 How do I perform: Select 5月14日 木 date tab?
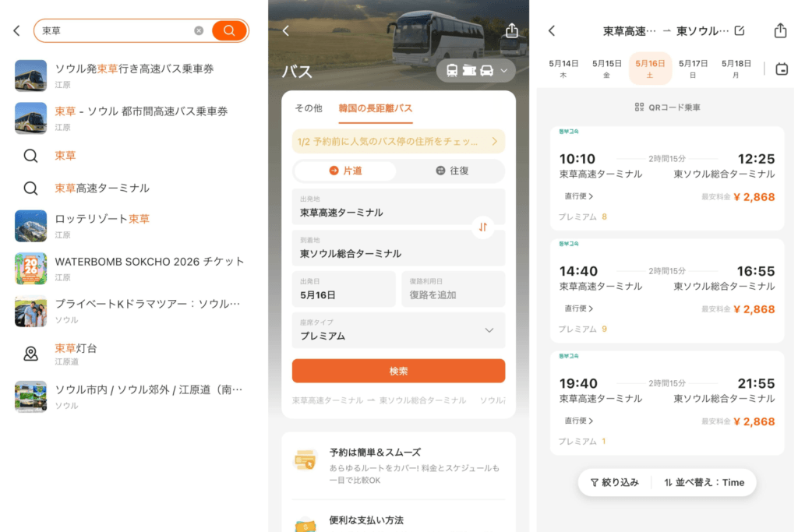click(x=563, y=68)
